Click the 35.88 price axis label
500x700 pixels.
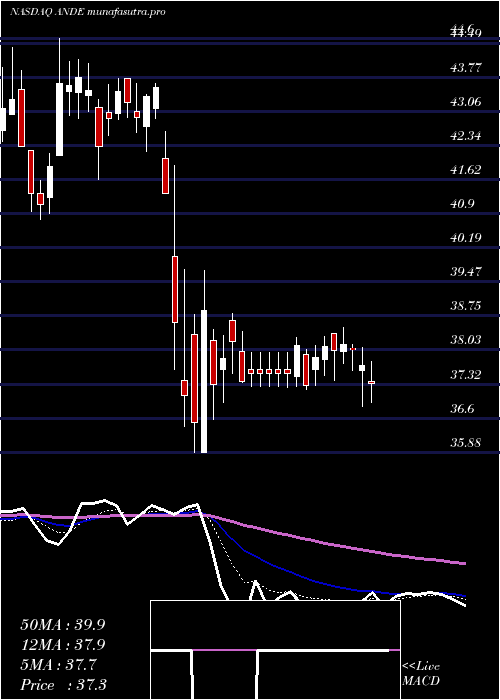466,442
